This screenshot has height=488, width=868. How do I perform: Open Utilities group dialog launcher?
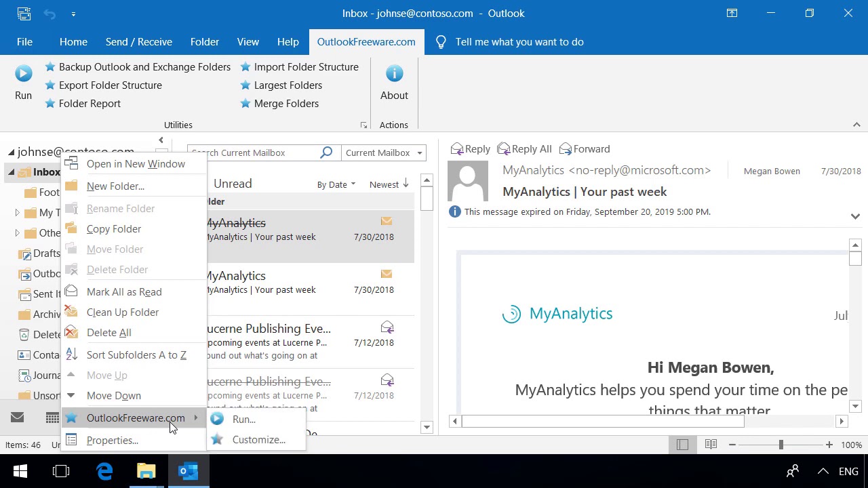pos(363,125)
